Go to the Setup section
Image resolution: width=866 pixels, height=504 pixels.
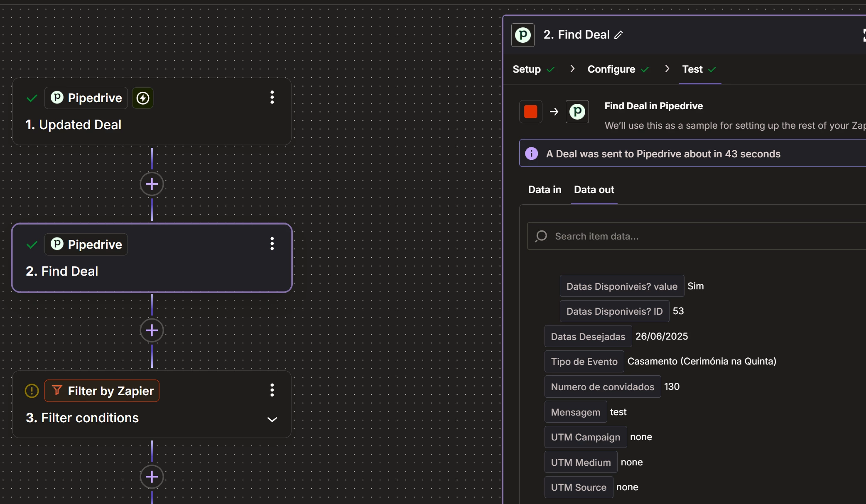pyautogui.click(x=527, y=69)
